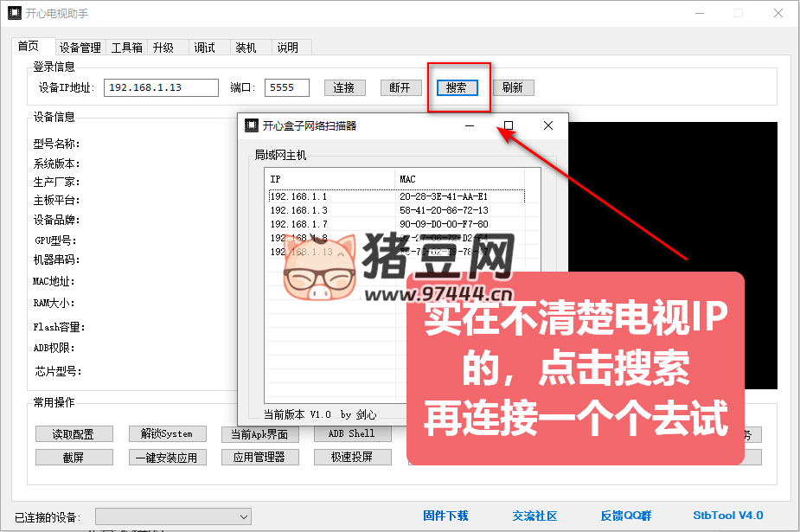The width and height of the screenshot is (800, 532).
Task: Open the ADB Shell tool
Action: tap(352, 433)
